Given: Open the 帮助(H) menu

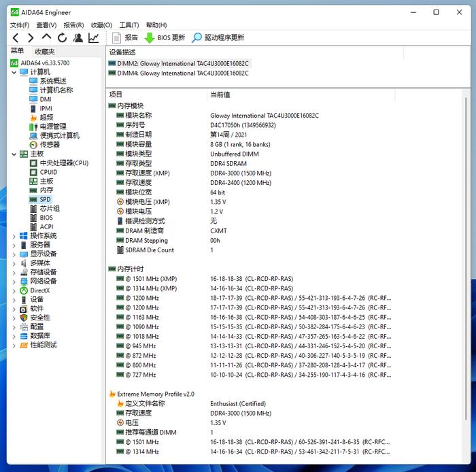Looking at the screenshot, I should pyautogui.click(x=156, y=25).
